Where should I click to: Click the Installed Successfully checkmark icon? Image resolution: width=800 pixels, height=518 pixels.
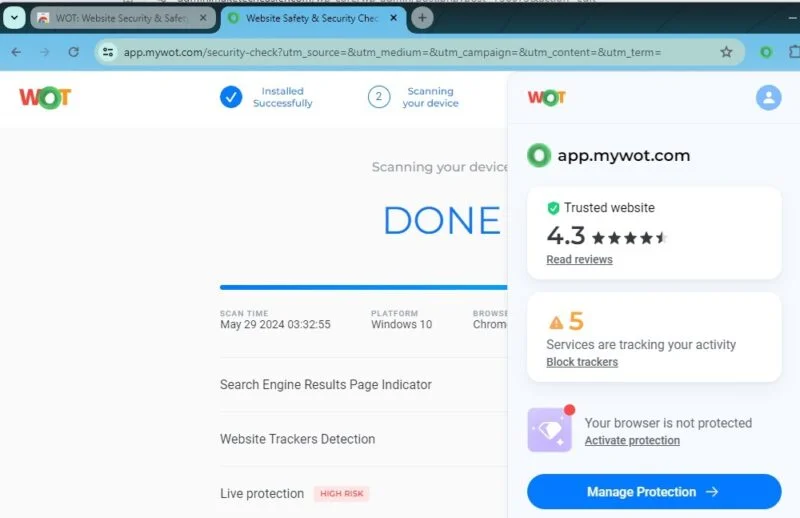231,97
